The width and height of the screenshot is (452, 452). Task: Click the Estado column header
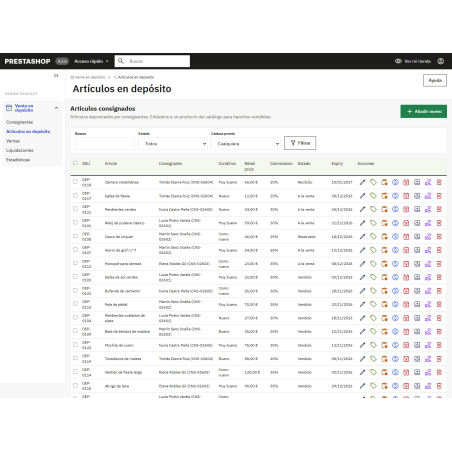[304, 163]
